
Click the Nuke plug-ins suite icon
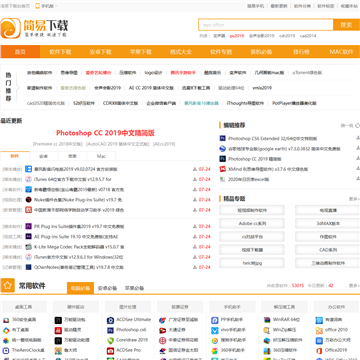point(29,200)
